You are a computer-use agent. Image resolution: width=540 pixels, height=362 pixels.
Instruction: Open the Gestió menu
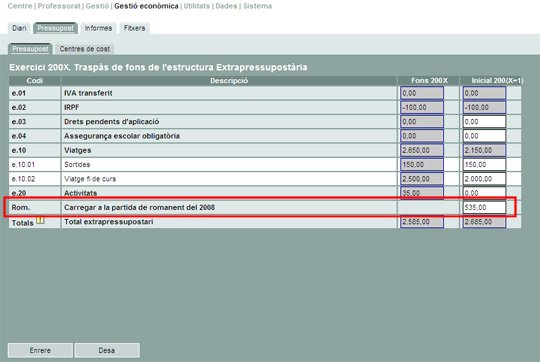pyautogui.click(x=97, y=6)
